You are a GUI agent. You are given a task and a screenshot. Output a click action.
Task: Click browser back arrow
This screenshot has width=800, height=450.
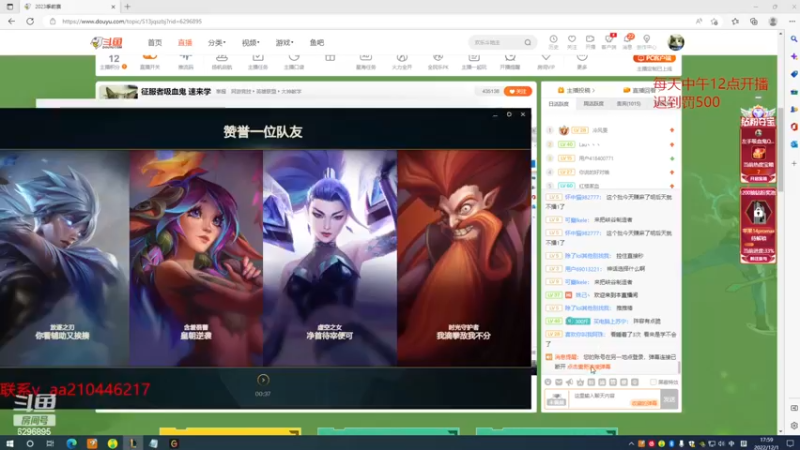point(11,21)
